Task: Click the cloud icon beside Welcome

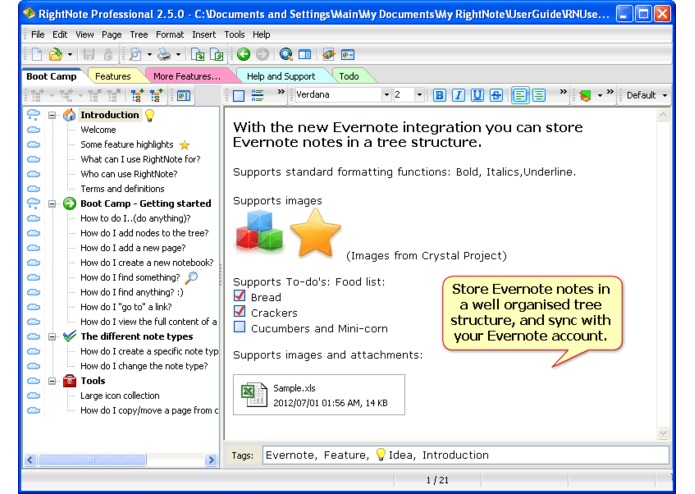Action: pos(34,130)
